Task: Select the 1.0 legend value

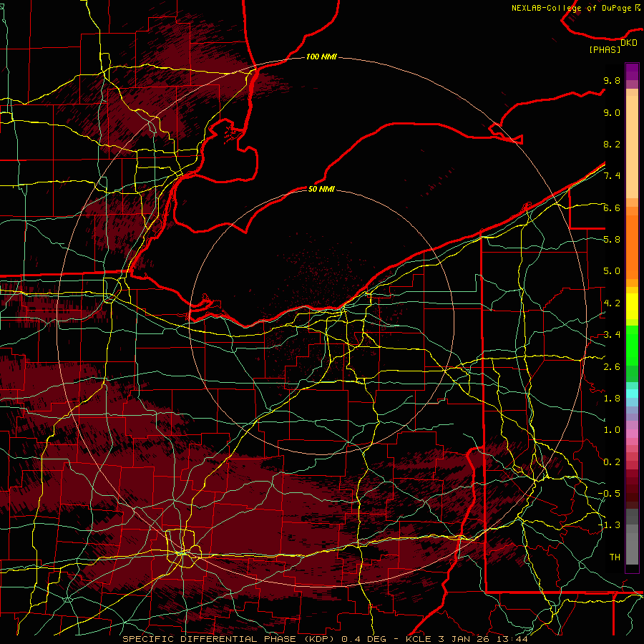Action: click(612, 431)
